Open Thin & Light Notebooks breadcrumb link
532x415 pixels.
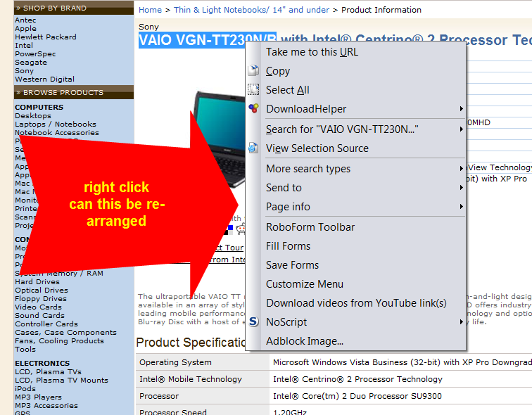point(251,10)
